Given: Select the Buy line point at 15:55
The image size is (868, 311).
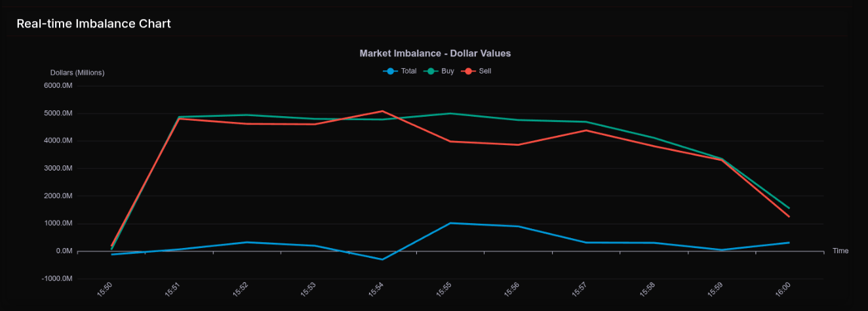Looking at the screenshot, I should coord(450,114).
